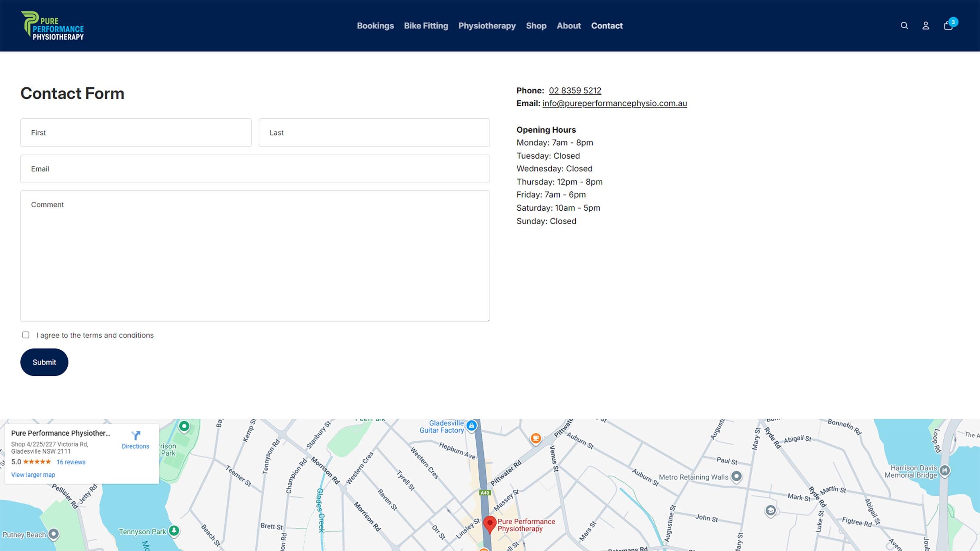Click into the First name field
Viewport: 980px width, 551px height.
tap(136, 133)
